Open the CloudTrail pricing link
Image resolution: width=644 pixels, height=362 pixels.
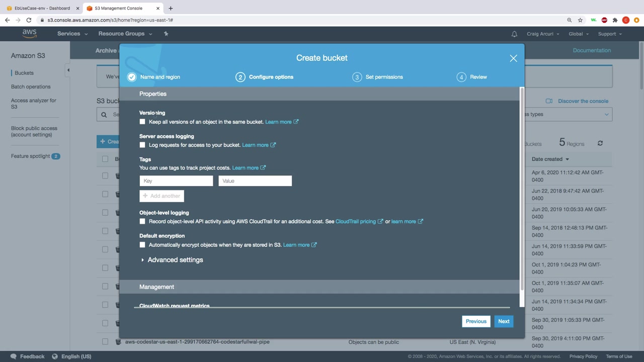click(359, 221)
